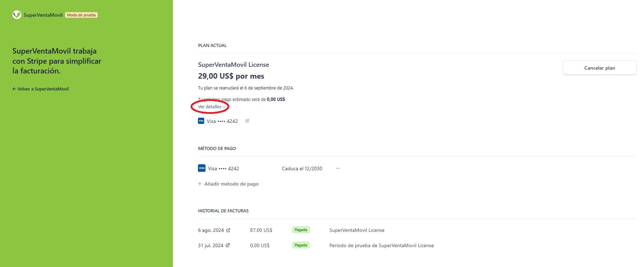This screenshot has height=267, width=644.
Task: Click 'Período de prueba de SuperVentaMovil License' description
Action: coord(382,245)
